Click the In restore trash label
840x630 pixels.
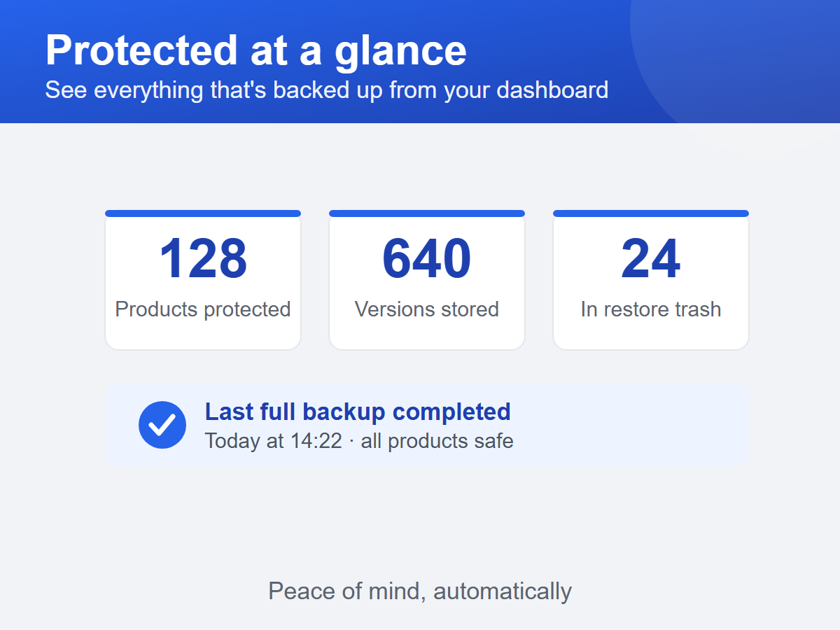coord(651,309)
